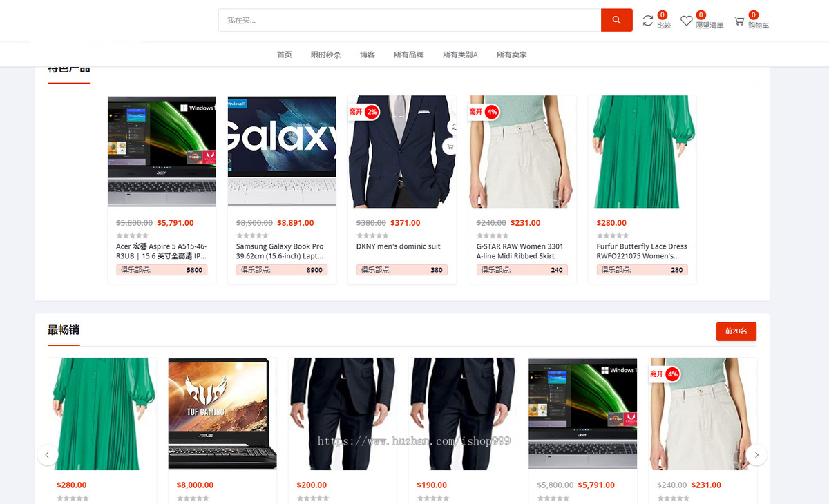This screenshot has height=504, width=829.
Task: Click the $8,000.00 ASUS laptop price
Action: pos(196,485)
